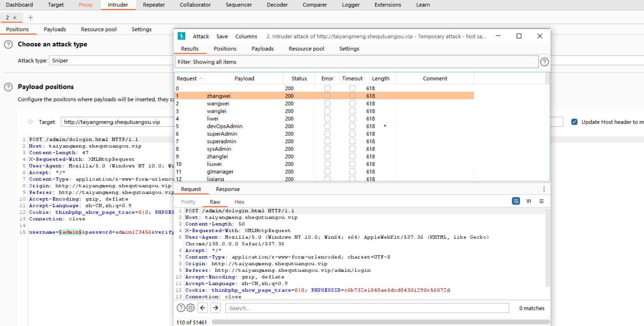Toggle Error checkbox for devOpsAdmin row
This screenshot has height=326, width=644.
pos(327,126)
